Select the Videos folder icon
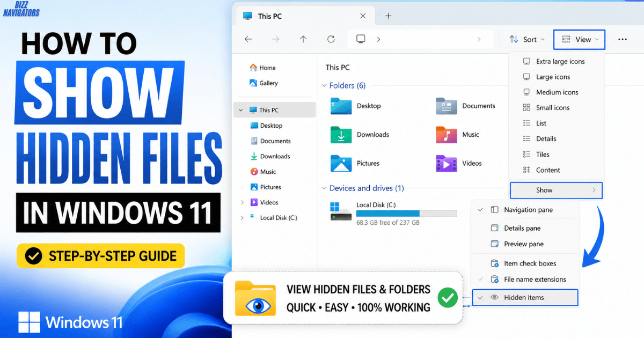The height and width of the screenshot is (338, 644). 447,163
